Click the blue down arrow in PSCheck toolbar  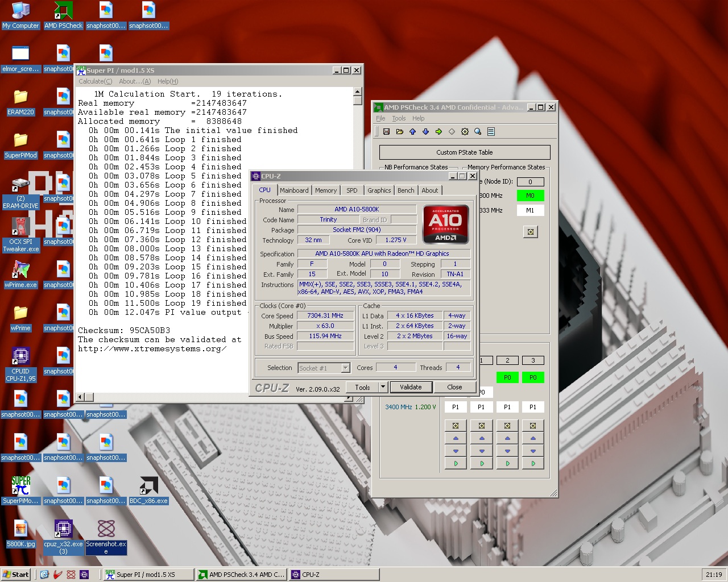click(x=425, y=132)
